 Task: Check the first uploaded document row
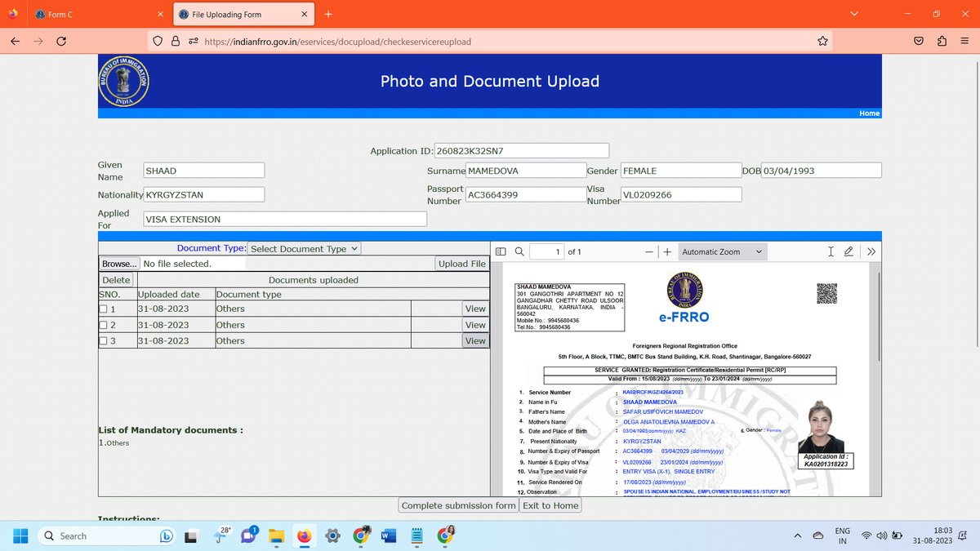click(x=102, y=308)
